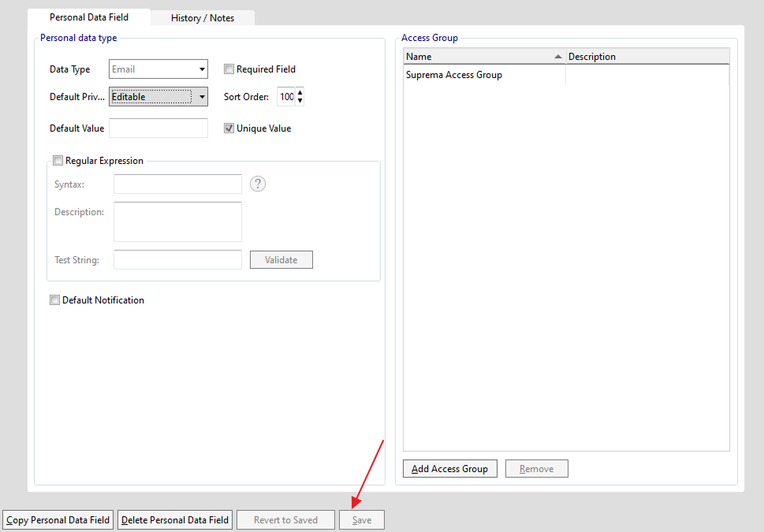764x532 pixels.
Task: Uncheck the Unique Value checkbox
Action: tap(229, 128)
